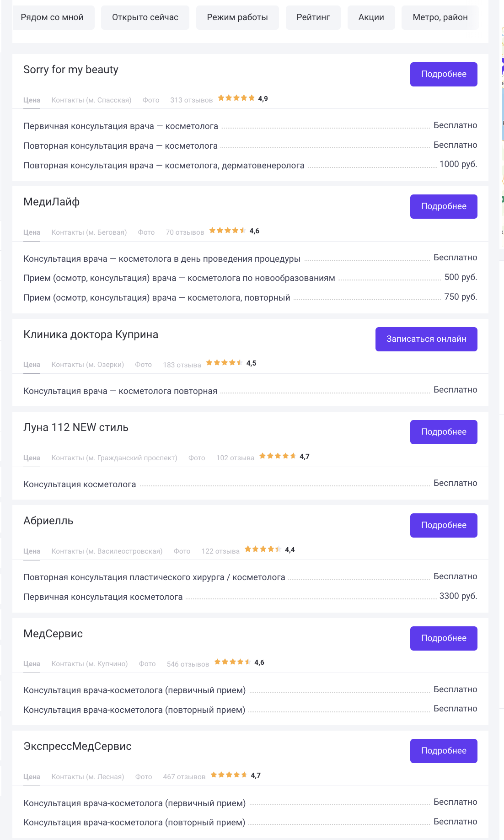Open 546 отзывов link for МедСервис
The image size is (504, 840).
[x=188, y=664]
